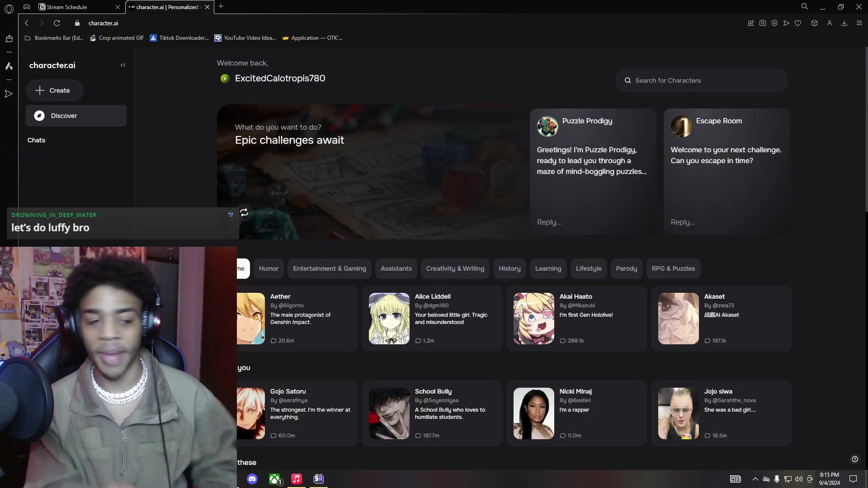868x488 pixels.
Task: Open the Aether character card
Action: click(297, 319)
